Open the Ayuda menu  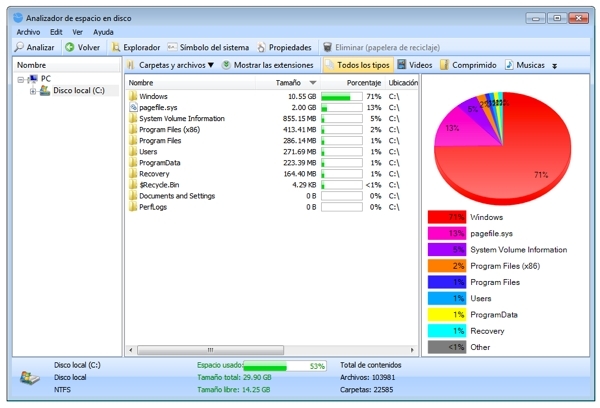tap(103, 32)
